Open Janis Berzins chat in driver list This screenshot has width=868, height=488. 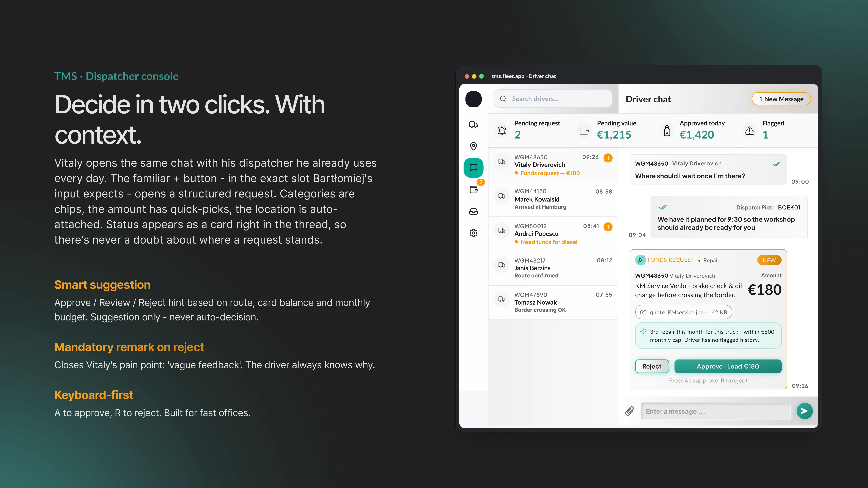click(x=553, y=268)
